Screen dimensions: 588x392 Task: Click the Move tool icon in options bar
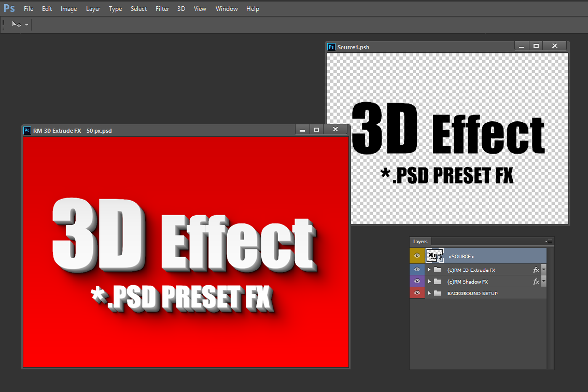coord(16,24)
